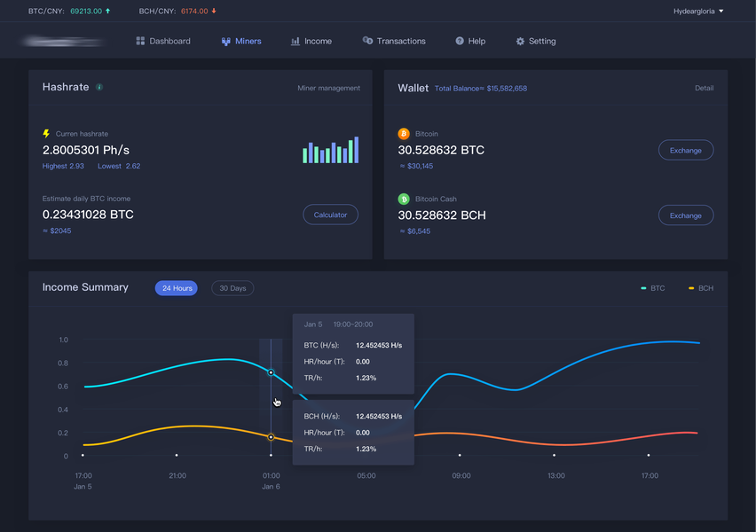Select the Miners icon in navigation
The width and height of the screenshot is (756, 532).
(x=225, y=42)
